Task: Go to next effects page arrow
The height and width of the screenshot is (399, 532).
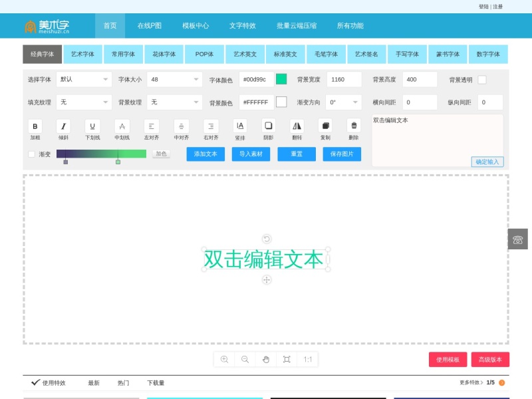Action: coord(502,383)
